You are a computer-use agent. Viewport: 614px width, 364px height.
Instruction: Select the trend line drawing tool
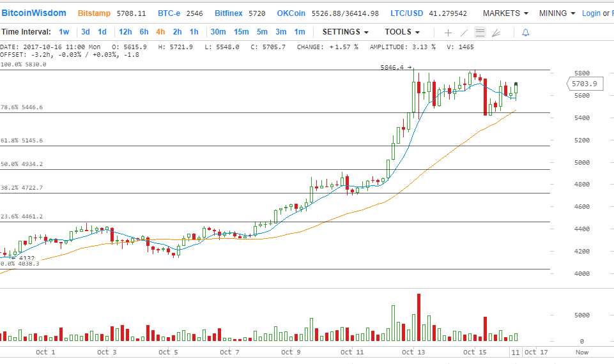464,33
